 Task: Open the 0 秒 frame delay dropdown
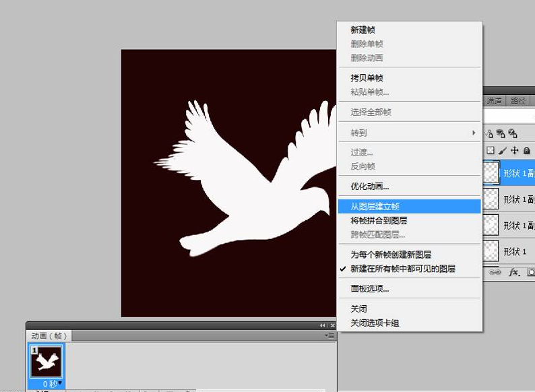click(x=53, y=384)
